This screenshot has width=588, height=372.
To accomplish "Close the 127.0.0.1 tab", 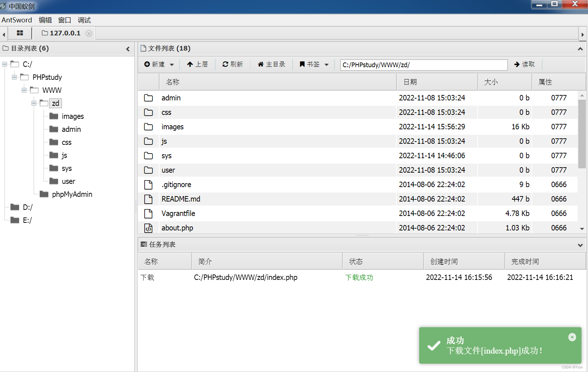I will coord(89,33).
